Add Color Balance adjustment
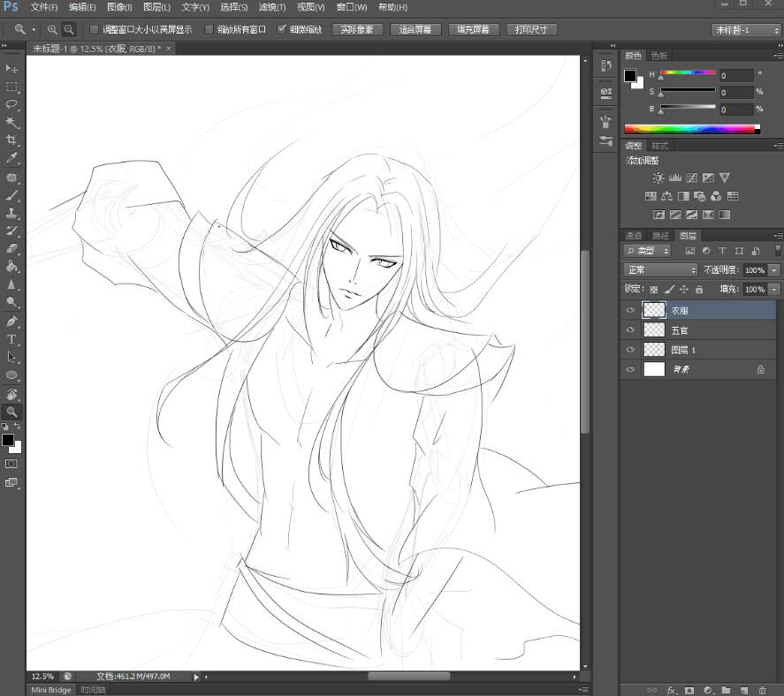Image resolution: width=784 pixels, height=696 pixels. 666,196
